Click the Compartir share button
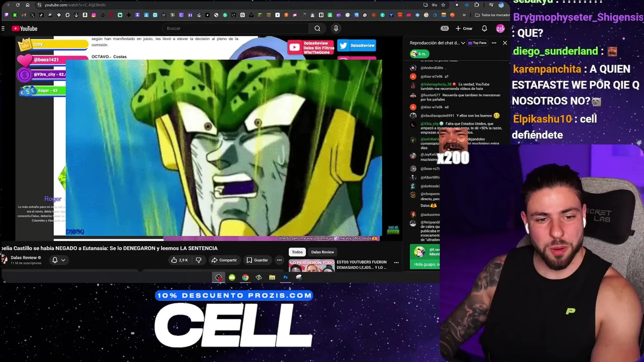 click(224, 260)
